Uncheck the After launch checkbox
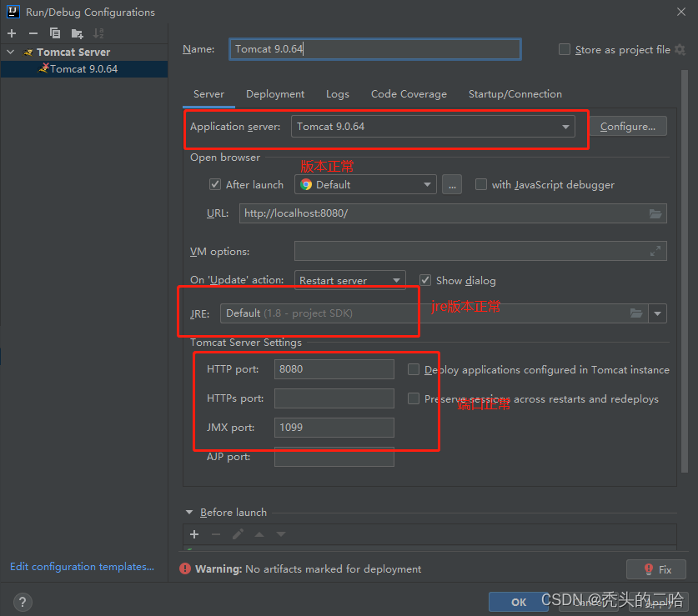698x616 pixels. [x=215, y=184]
